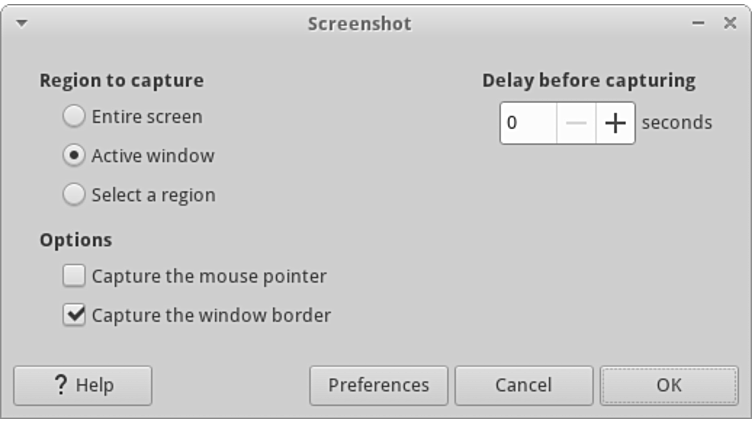Click the seconds label beside the spinner
This screenshot has height=423, width=752.
coord(676,123)
